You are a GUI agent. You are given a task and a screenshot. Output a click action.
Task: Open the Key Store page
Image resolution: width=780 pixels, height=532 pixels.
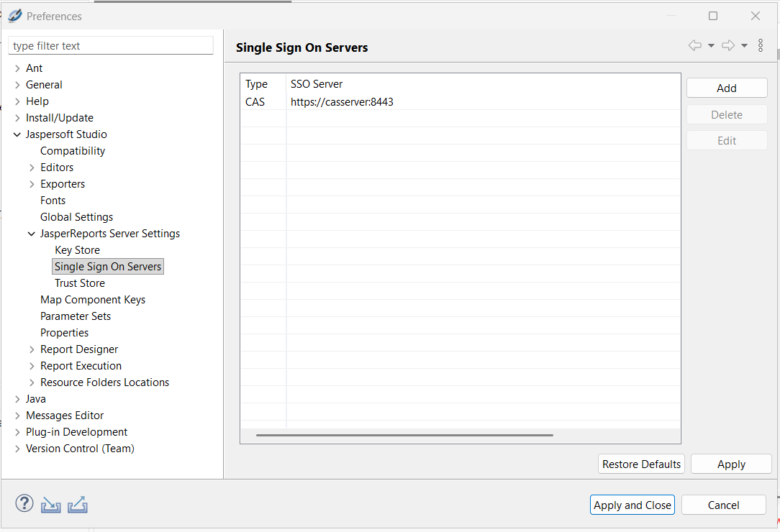[x=77, y=250]
